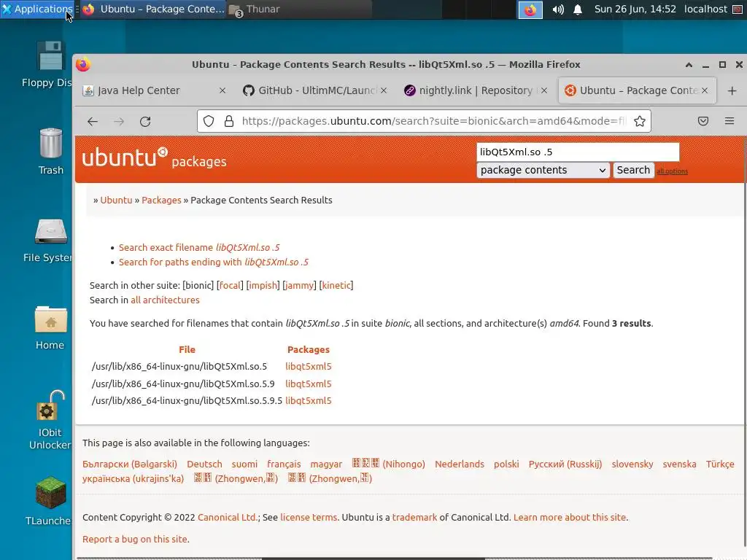Search in the kinetic suite

336,285
